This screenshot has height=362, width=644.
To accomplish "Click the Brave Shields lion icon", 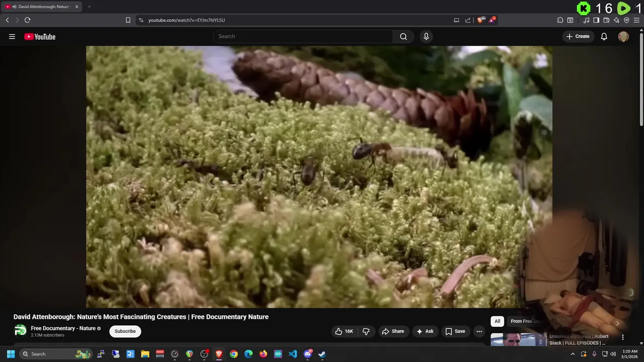I will pos(480,20).
